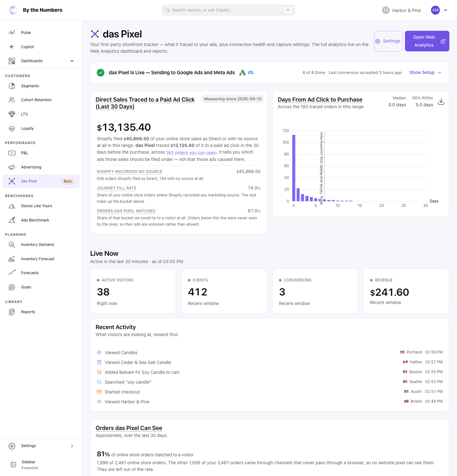Image resolution: width=457 pixels, height=476 pixels.
Task: Select the Viewed Candles activity row
Action: (270, 353)
